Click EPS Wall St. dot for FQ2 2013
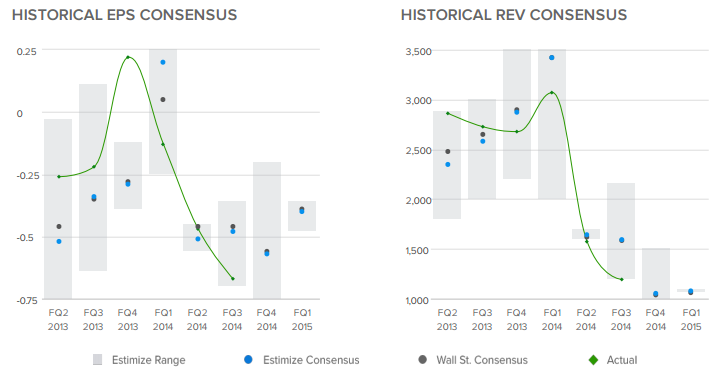Viewport: 713px width, 376px height. tap(59, 226)
